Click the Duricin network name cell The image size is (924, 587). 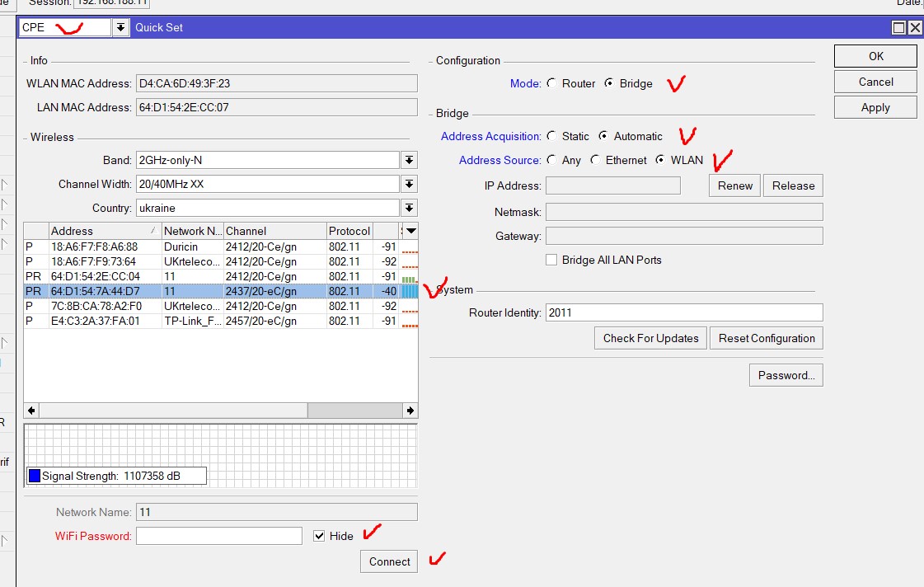click(x=193, y=247)
